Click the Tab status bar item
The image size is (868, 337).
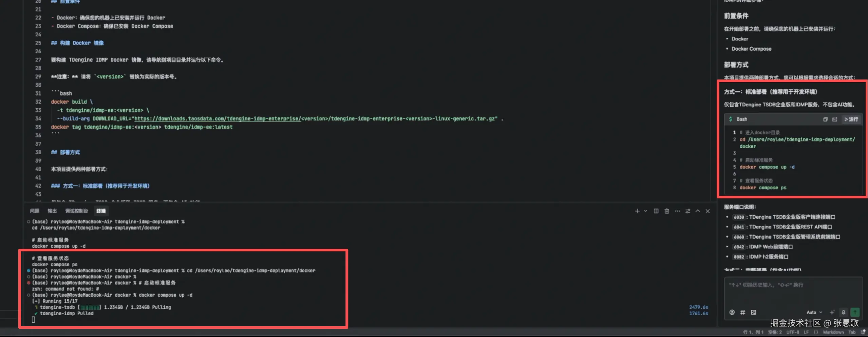852,332
